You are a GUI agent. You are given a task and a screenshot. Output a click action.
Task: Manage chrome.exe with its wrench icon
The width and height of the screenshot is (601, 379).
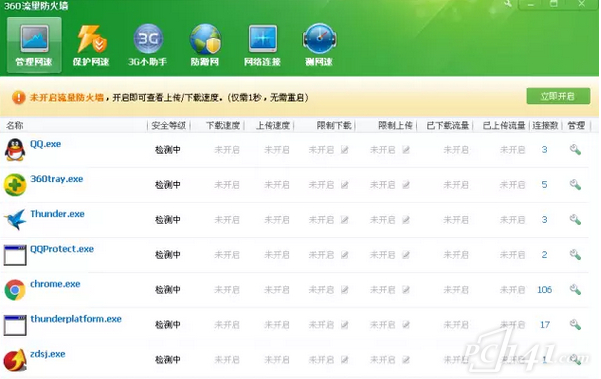(575, 290)
